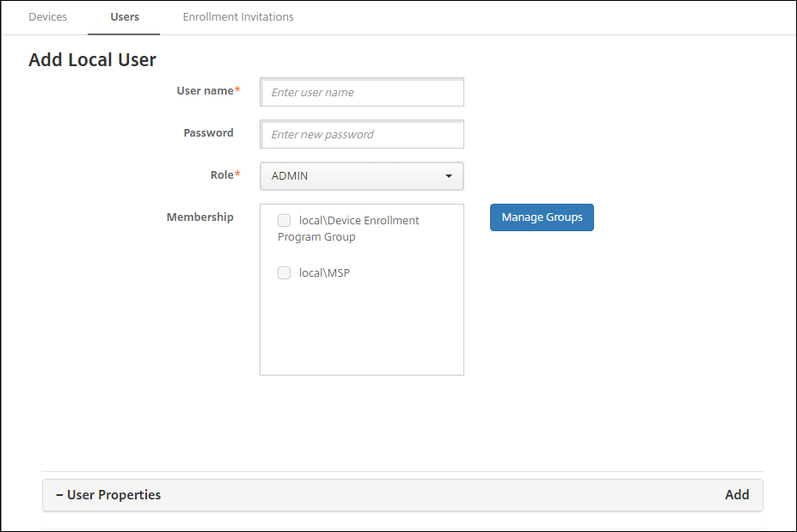Click the Device Enrollment Program Group label text
Viewport: 797px width, 532px height.
pos(359,221)
